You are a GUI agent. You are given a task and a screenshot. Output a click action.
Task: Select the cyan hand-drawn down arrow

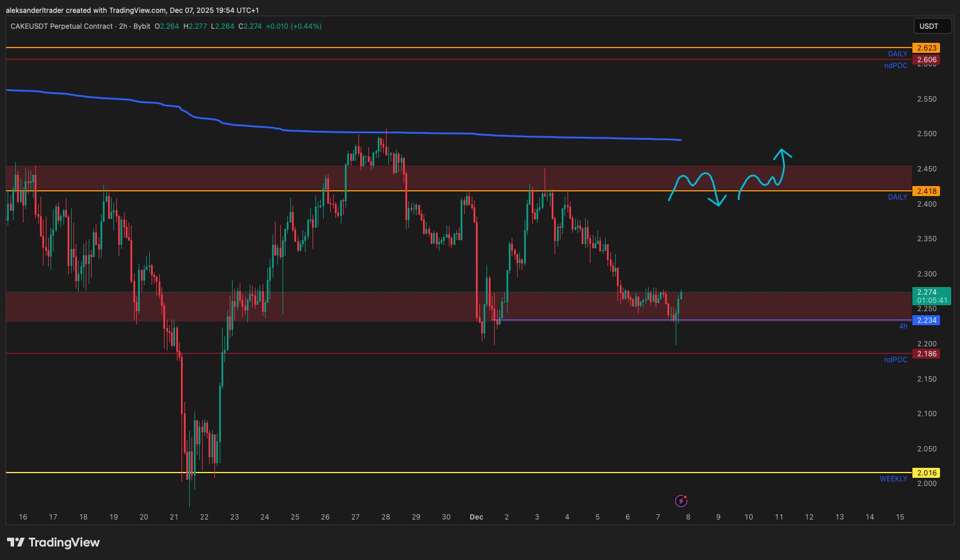point(717,200)
